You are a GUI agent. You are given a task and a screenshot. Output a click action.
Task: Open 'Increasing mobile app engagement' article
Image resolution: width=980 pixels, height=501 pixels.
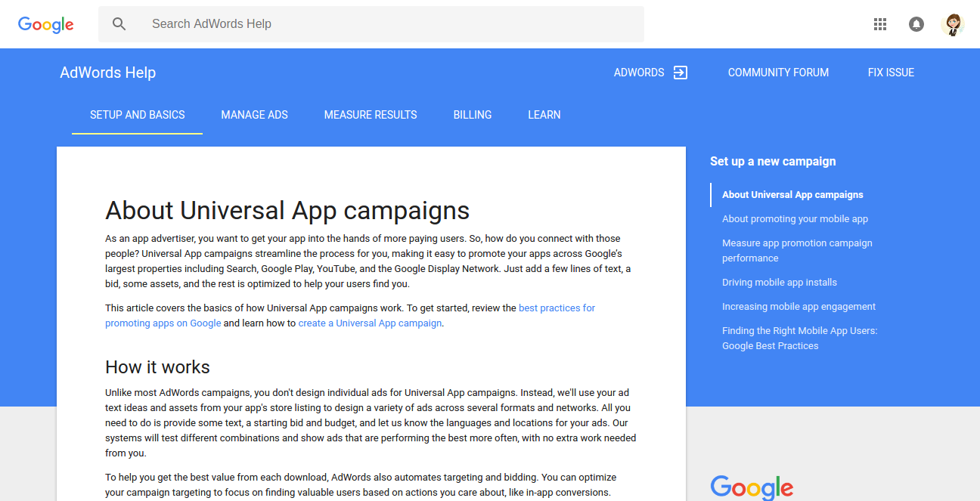tap(799, 307)
